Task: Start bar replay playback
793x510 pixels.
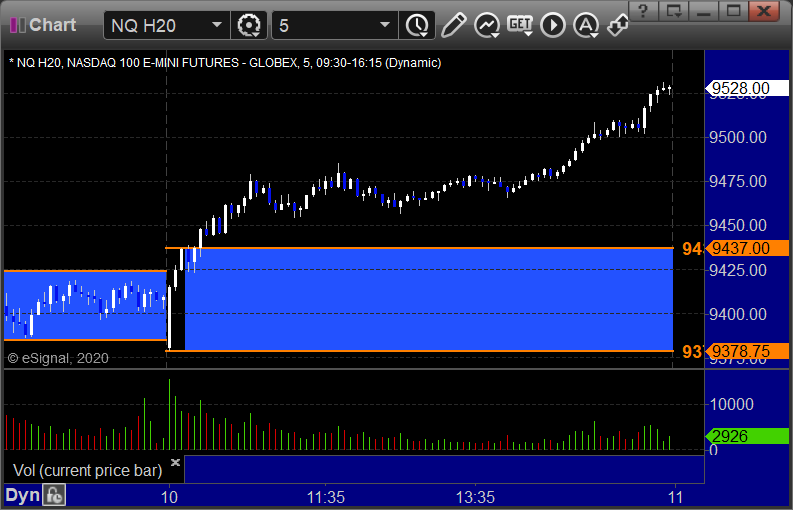Action: [x=553, y=25]
